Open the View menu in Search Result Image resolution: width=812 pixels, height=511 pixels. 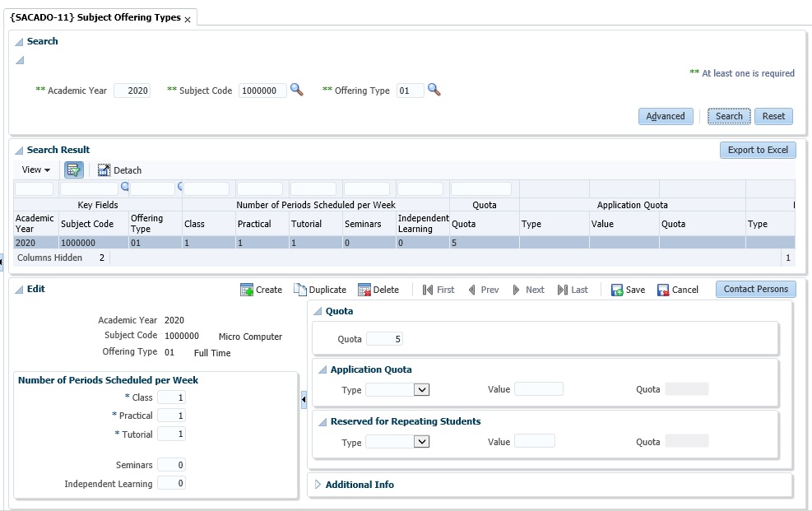(35, 170)
